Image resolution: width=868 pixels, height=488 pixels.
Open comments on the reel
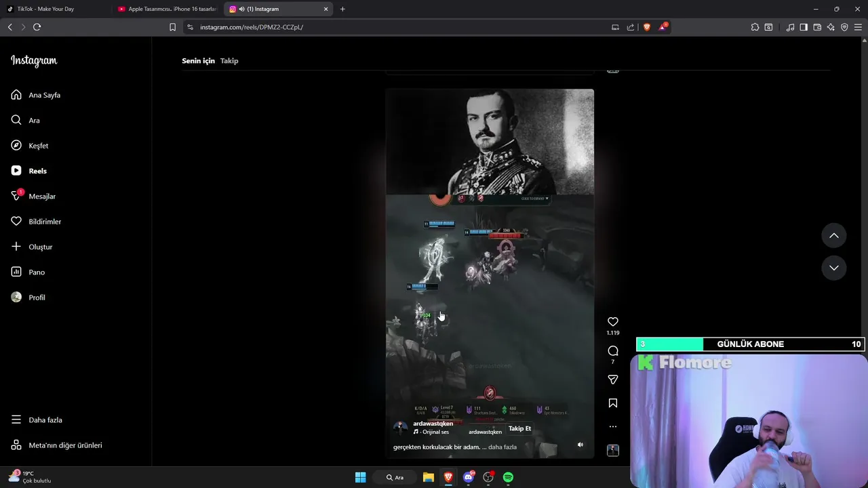tap(613, 351)
